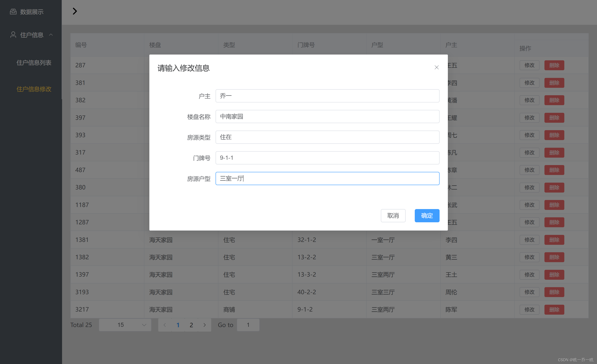Select the owner cell 周伦
The width and height of the screenshot is (597, 364).
point(451,292)
